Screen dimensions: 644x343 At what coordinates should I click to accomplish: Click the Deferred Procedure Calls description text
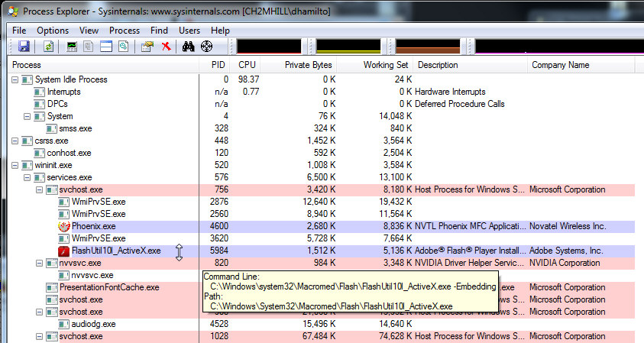click(x=460, y=105)
